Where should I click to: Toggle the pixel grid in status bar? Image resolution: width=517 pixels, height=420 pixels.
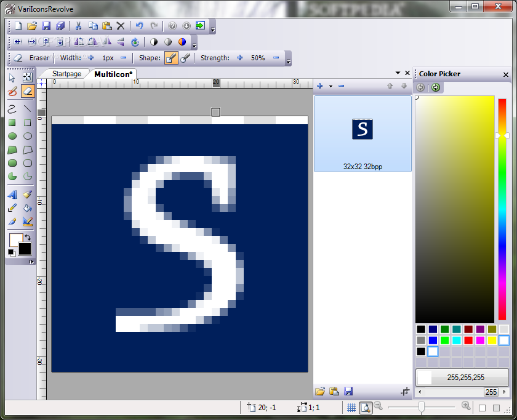(x=351, y=407)
